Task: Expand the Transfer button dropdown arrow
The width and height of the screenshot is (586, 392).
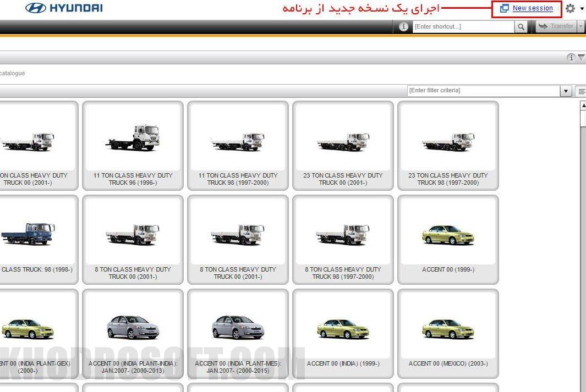Action: tap(580, 26)
